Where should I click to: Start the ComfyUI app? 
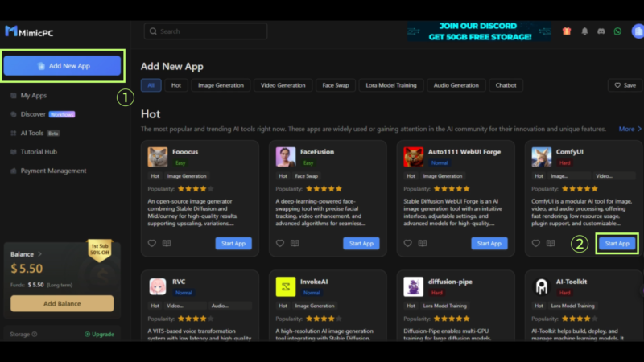pyautogui.click(x=617, y=244)
